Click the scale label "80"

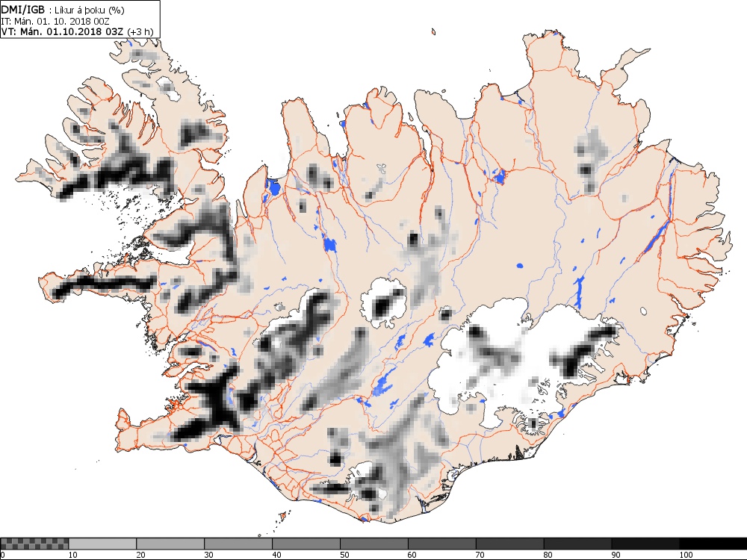coord(548,555)
